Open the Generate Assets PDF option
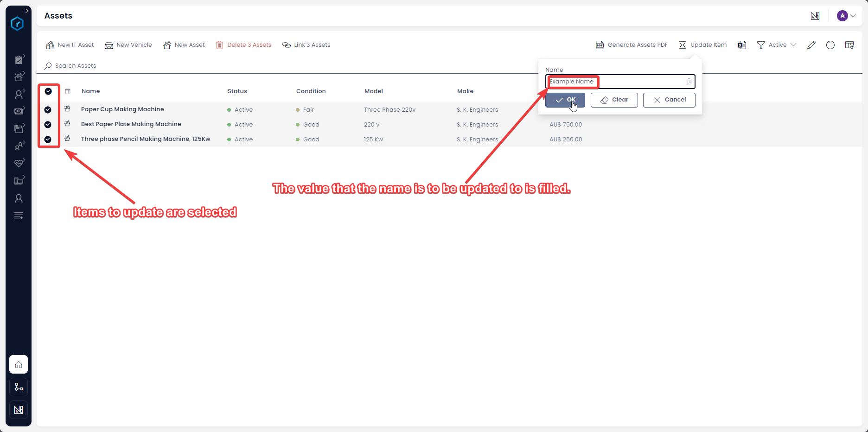The height and width of the screenshot is (432, 868). tap(632, 44)
